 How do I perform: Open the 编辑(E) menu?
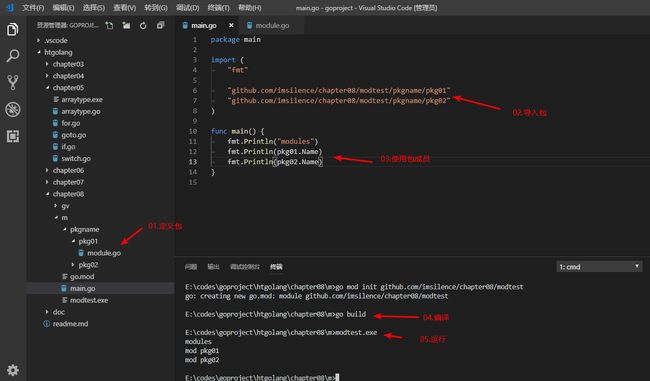pos(63,7)
